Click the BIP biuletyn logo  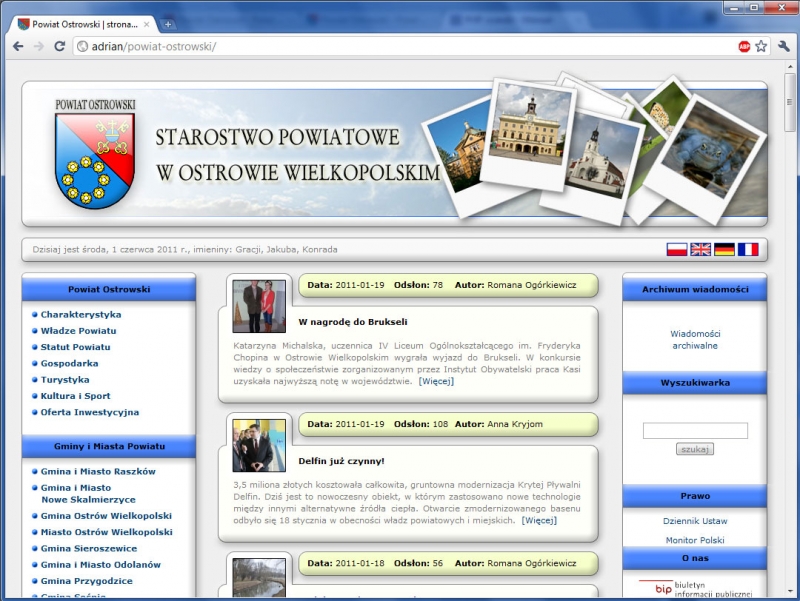click(695, 588)
